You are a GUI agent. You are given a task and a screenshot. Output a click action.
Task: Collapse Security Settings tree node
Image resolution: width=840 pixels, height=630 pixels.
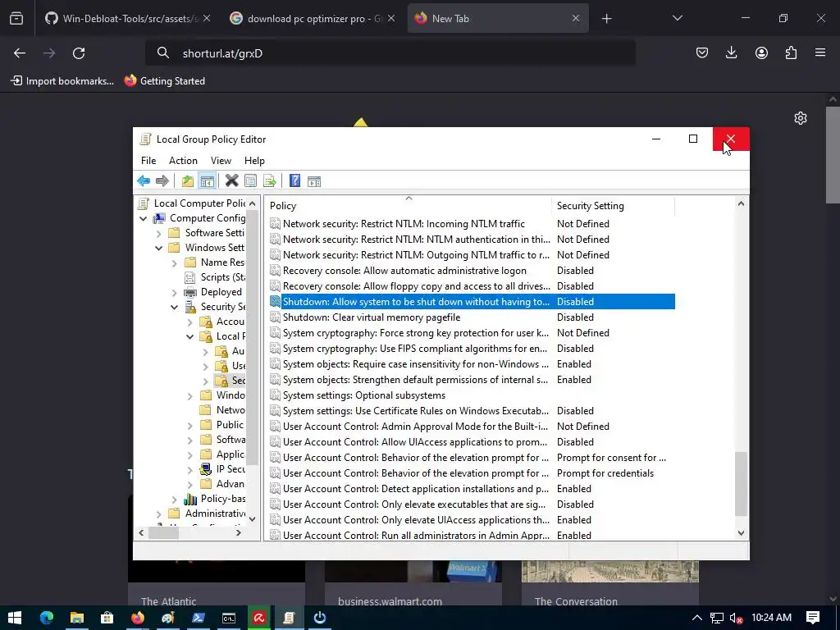(174, 308)
